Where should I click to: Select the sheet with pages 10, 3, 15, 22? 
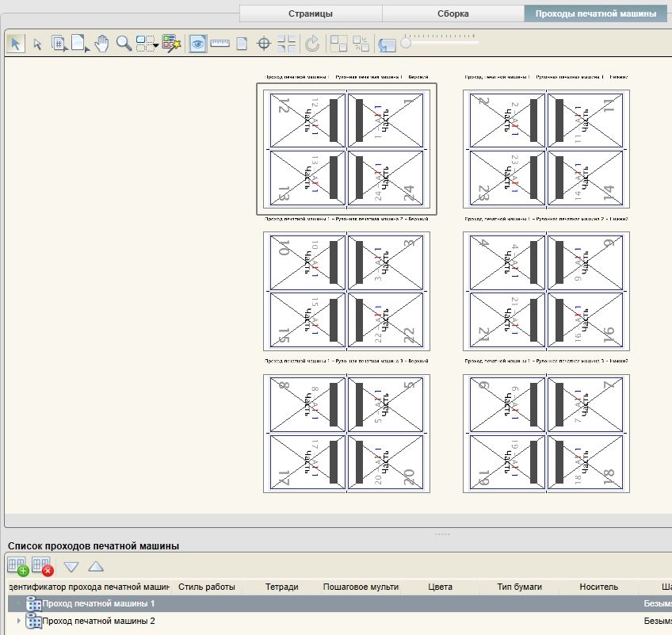tap(346, 291)
